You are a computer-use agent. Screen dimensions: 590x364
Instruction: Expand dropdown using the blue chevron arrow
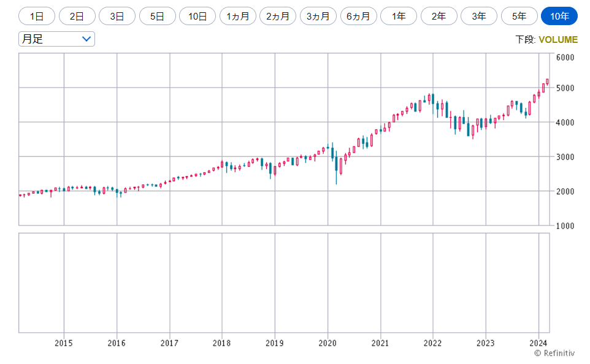tap(86, 39)
